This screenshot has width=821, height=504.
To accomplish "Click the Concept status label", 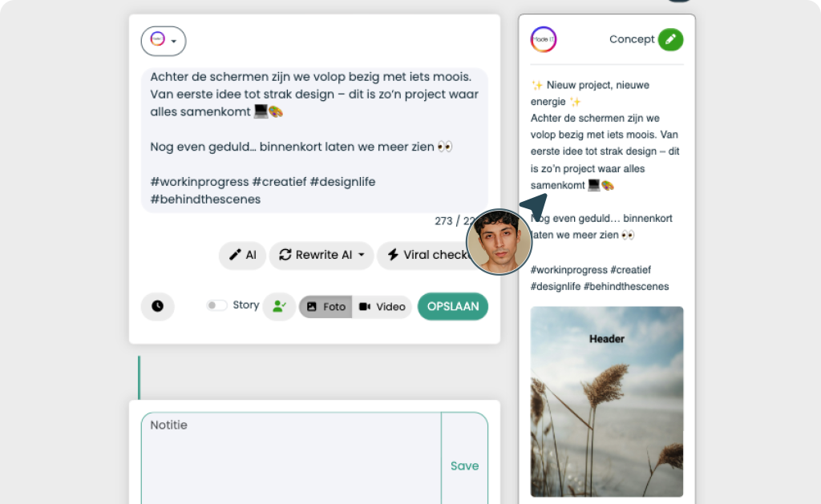I will (x=632, y=39).
